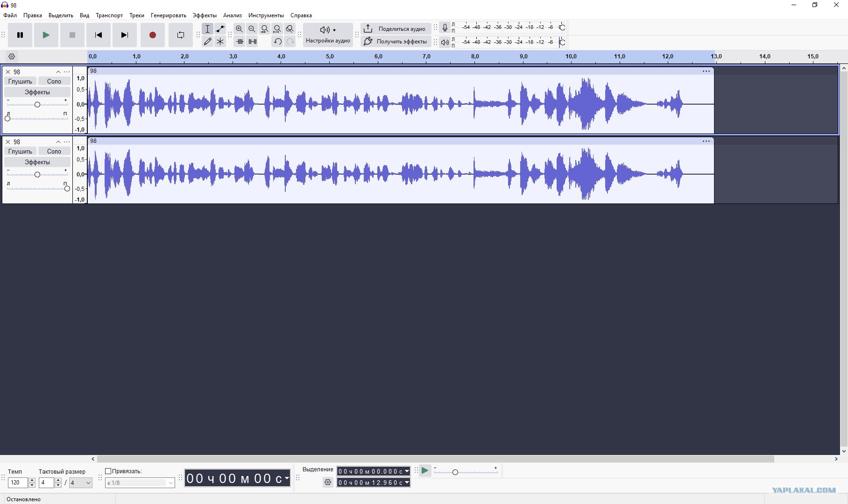Click the playback speed slider
848x504 pixels.
tap(466, 472)
